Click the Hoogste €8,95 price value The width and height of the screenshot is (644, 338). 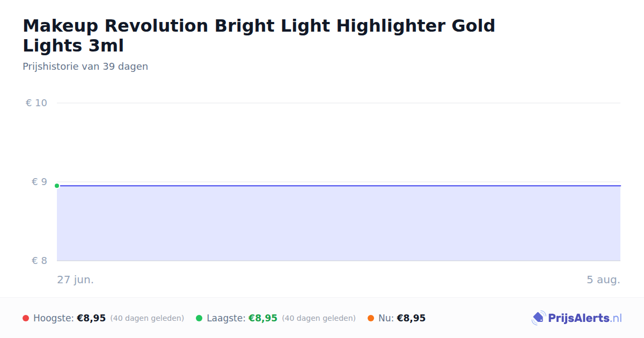click(91, 318)
